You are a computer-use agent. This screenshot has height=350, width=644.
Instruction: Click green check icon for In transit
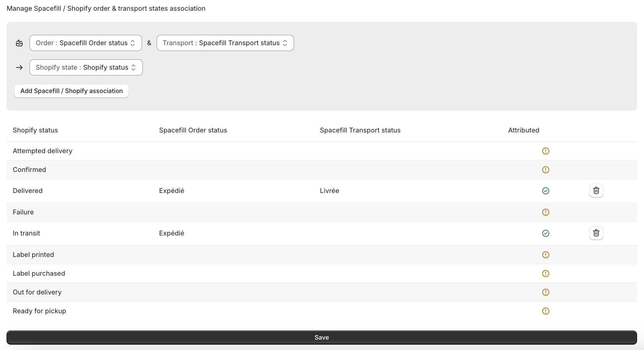pos(546,233)
